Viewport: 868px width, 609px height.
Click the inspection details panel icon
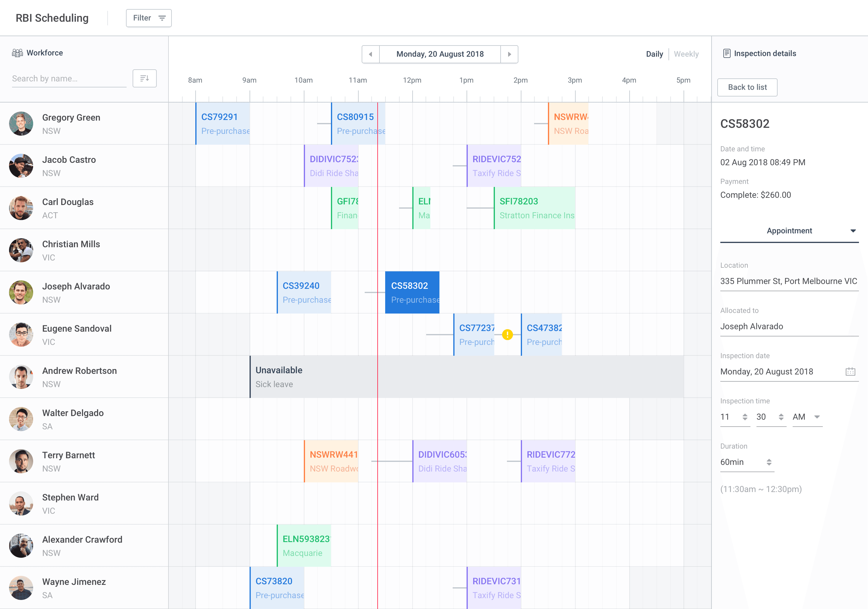(726, 53)
